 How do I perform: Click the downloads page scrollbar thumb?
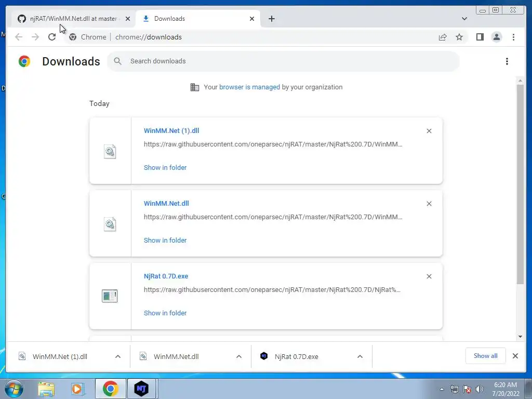pos(520,184)
